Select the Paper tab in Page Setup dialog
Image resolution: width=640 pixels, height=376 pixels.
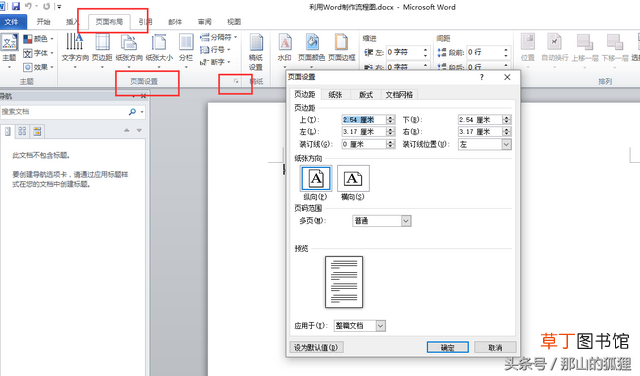pos(335,95)
